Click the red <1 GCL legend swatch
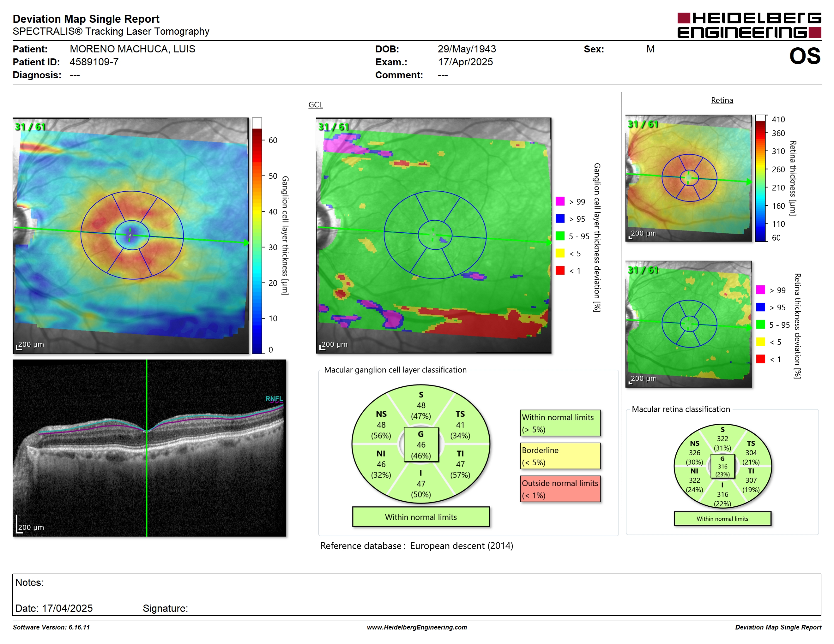This screenshot has width=834, height=644. pyautogui.click(x=560, y=271)
